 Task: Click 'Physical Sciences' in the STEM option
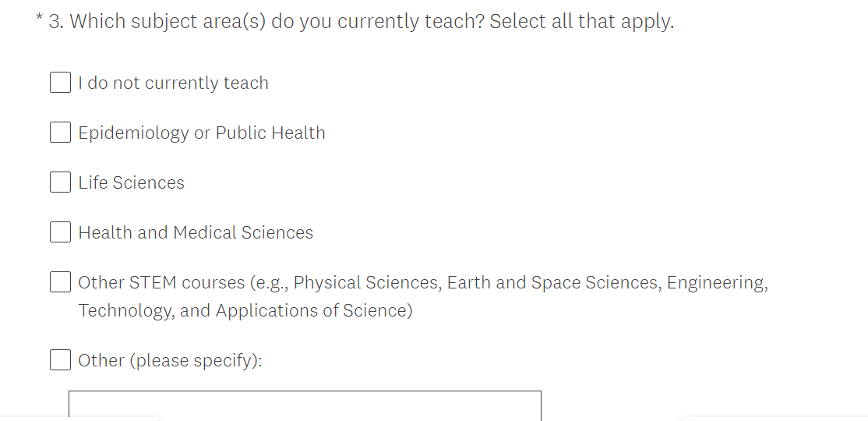366,283
